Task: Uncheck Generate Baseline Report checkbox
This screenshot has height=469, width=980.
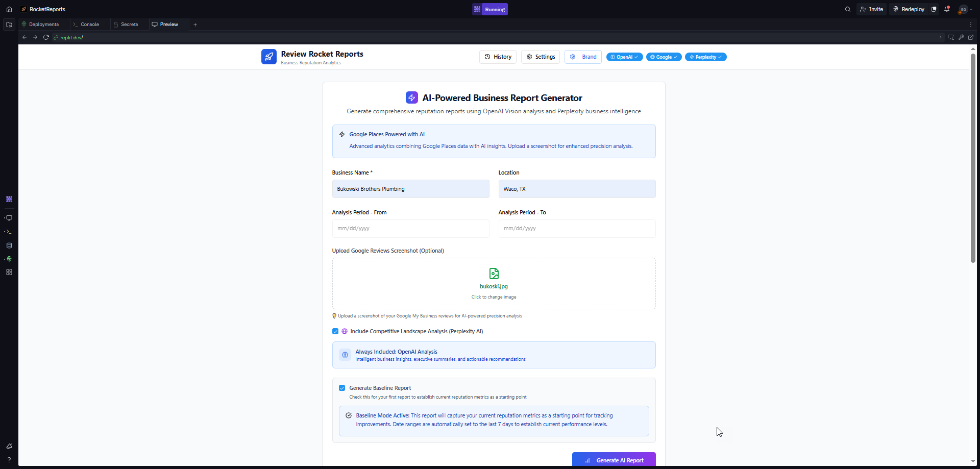Action: click(342, 388)
